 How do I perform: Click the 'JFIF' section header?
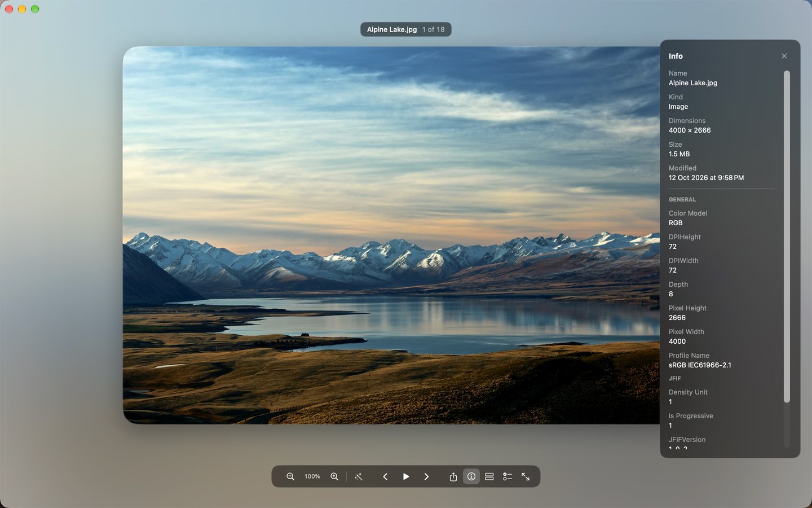(675, 379)
